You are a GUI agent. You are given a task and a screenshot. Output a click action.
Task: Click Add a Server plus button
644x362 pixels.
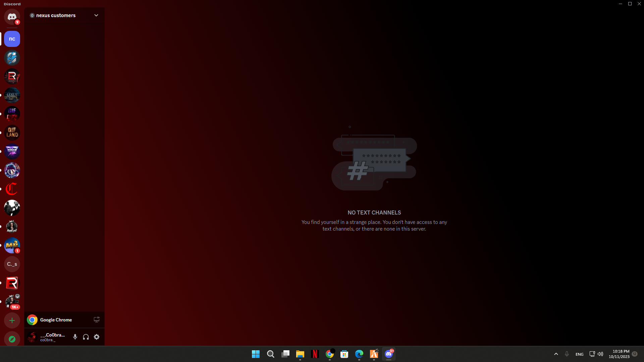click(x=12, y=320)
